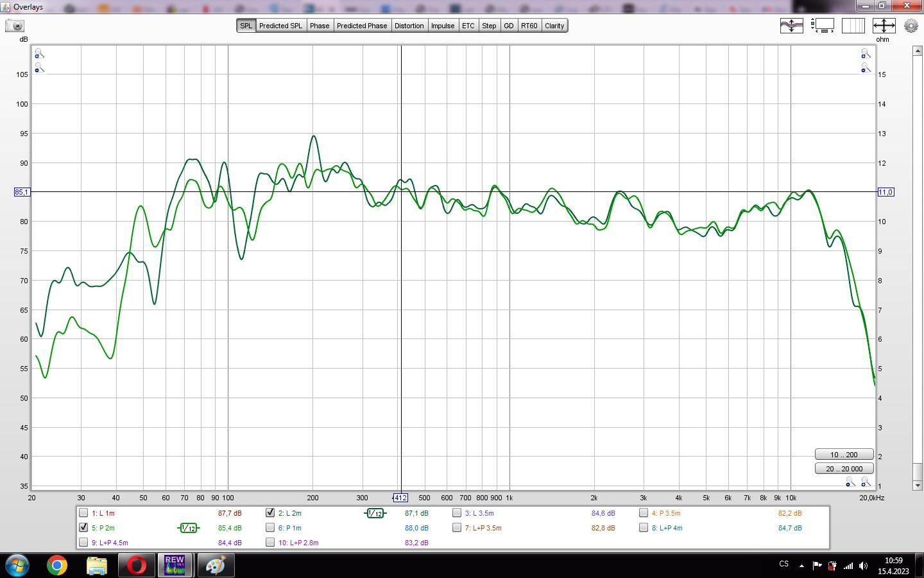Click the frequency axis gridlines icon

point(853,26)
